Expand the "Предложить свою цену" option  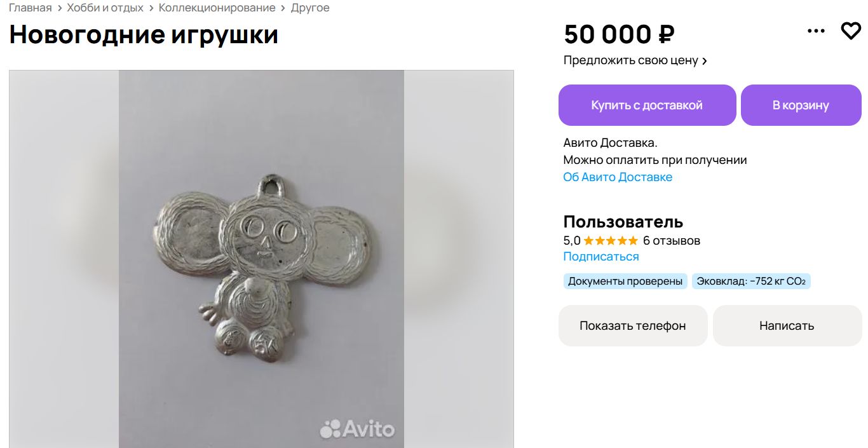(x=635, y=61)
